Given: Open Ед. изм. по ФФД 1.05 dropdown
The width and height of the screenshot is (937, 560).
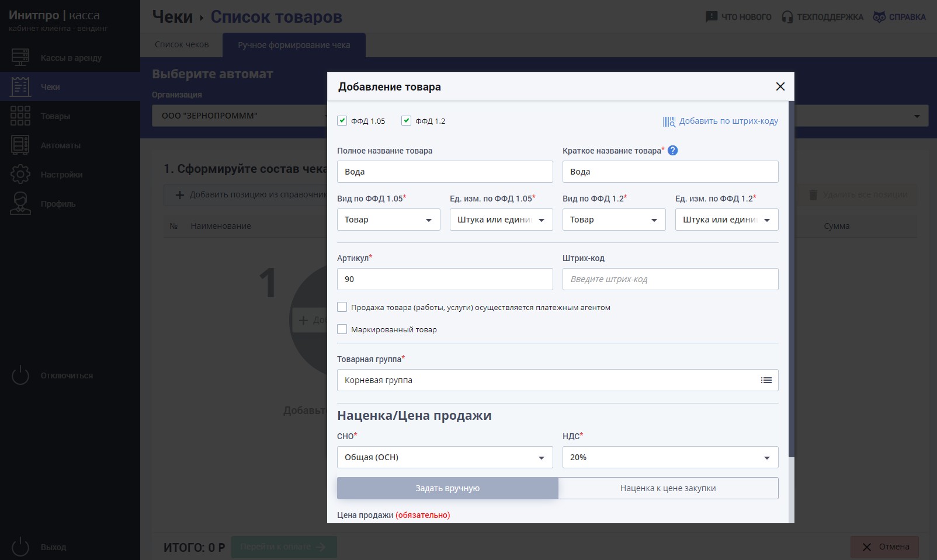Looking at the screenshot, I should (x=501, y=220).
